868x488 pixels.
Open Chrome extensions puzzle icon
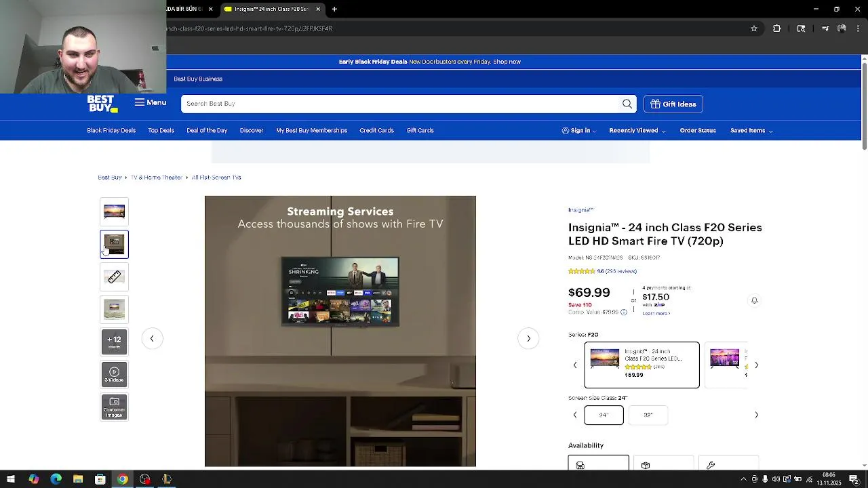777,28
